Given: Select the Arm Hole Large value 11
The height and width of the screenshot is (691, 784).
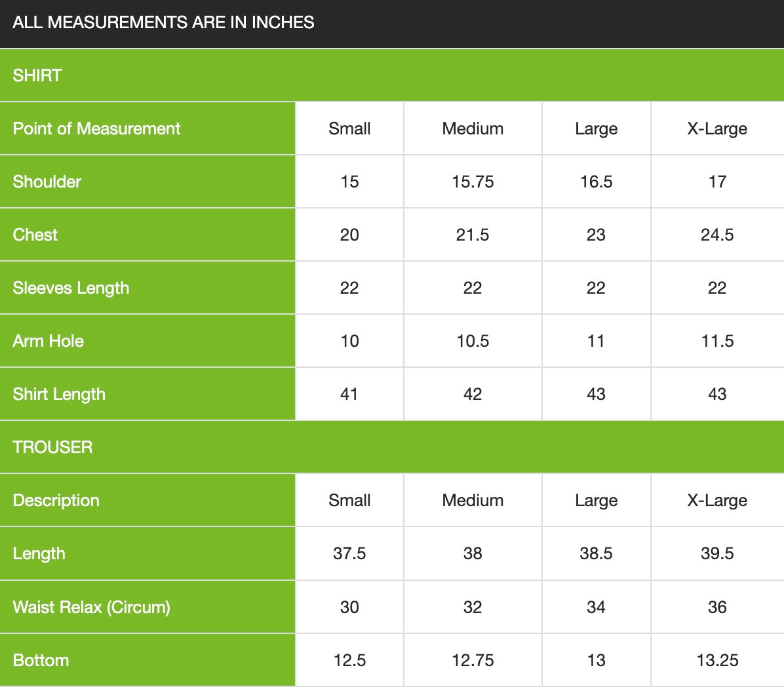Looking at the screenshot, I should click(x=596, y=341).
